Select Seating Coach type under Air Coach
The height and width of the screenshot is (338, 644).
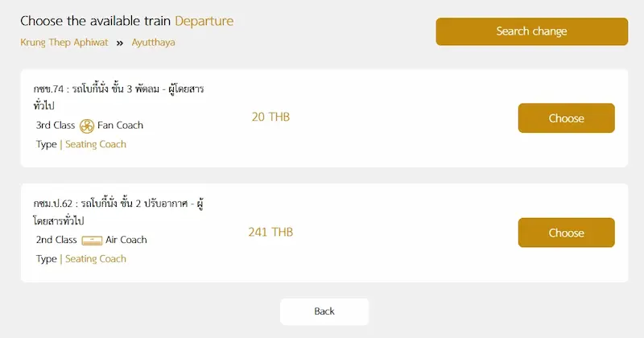click(96, 259)
